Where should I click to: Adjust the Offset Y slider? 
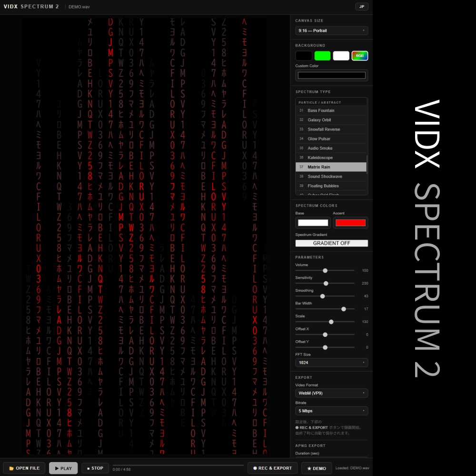[325, 347]
